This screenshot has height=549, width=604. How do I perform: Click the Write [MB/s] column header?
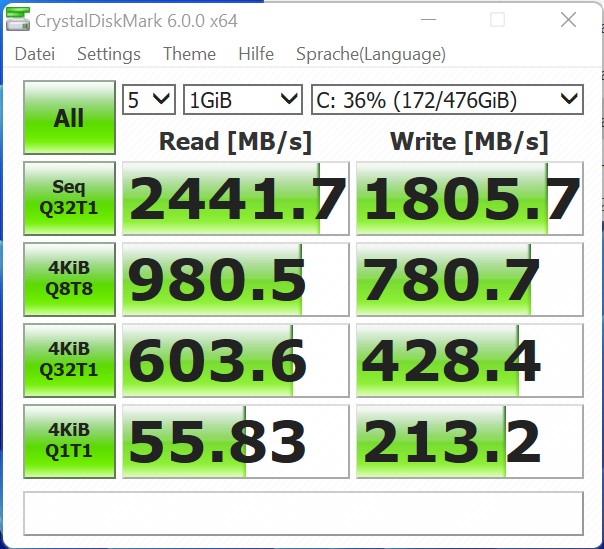[469, 142]
